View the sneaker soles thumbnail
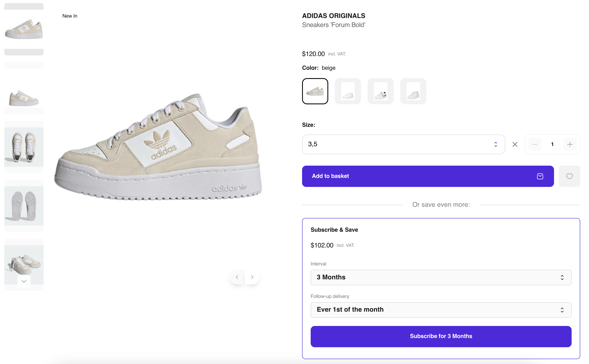Screen dimensions: 589x364 24,206
